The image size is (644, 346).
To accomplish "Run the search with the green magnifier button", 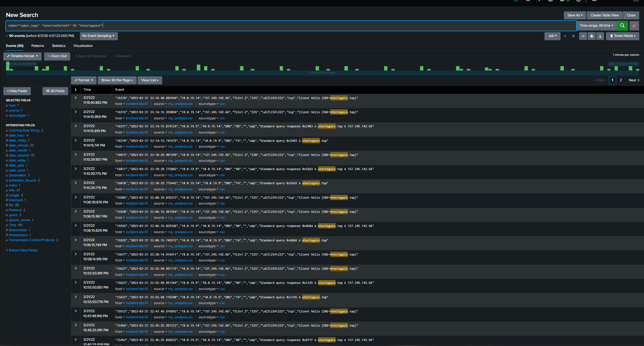I will coord(622,26).
